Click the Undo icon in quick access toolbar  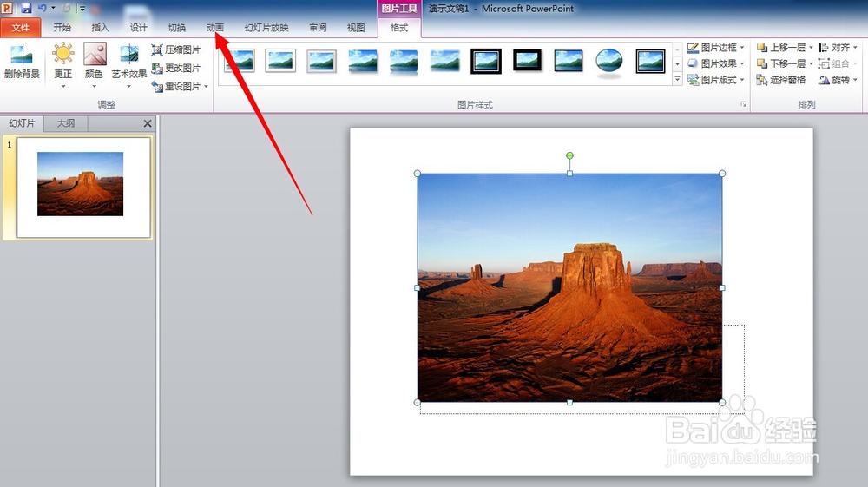tap(42, 8)
